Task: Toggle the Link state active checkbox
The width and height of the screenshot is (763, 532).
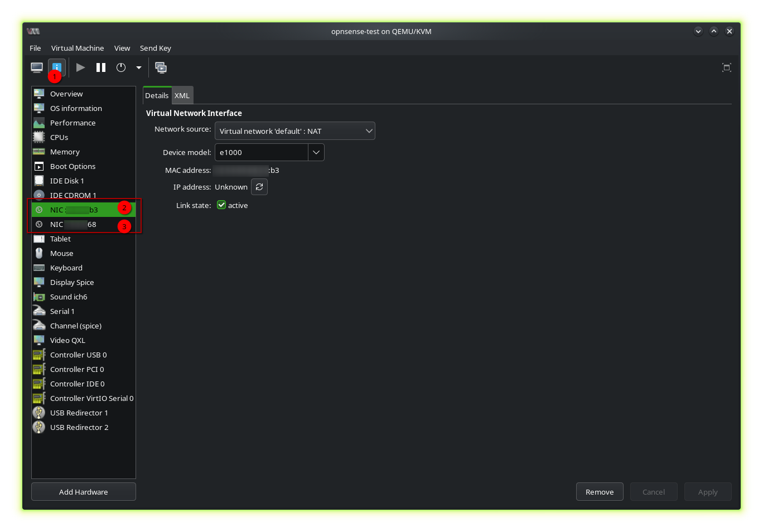Action: 221,205
